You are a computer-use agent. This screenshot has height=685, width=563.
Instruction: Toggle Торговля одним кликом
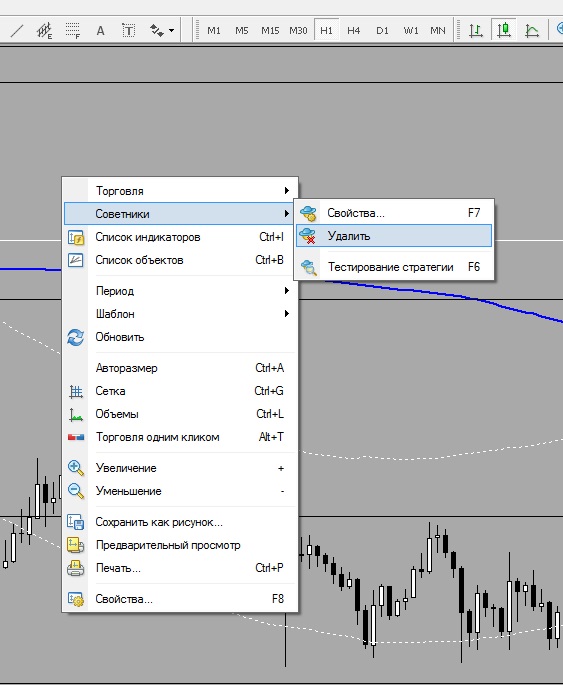click(x=180, y=437)
